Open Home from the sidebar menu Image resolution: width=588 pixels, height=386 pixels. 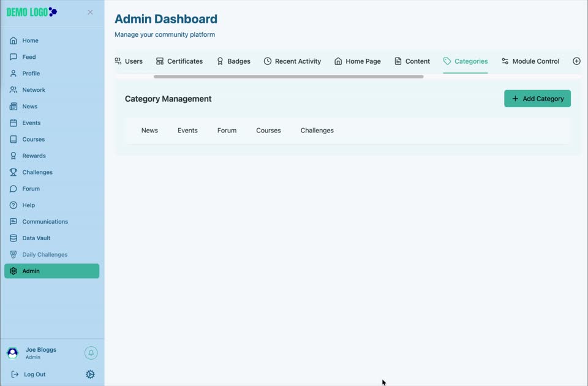coord(51,40)
